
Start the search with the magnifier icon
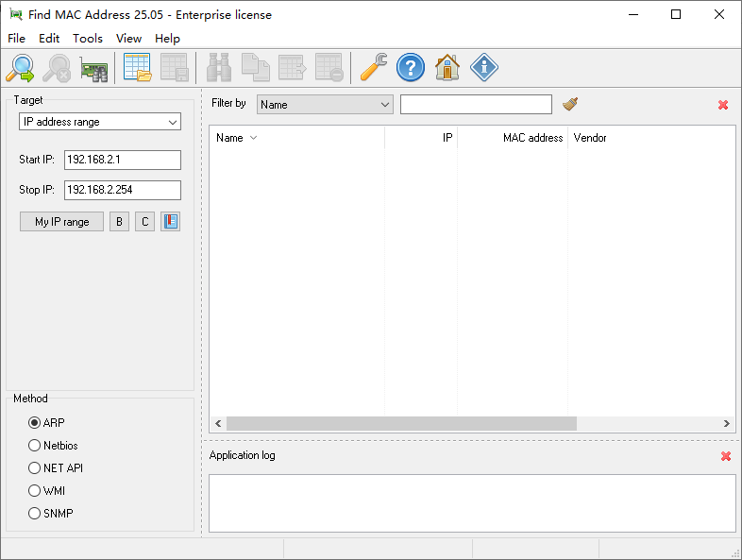coord(21,68)
